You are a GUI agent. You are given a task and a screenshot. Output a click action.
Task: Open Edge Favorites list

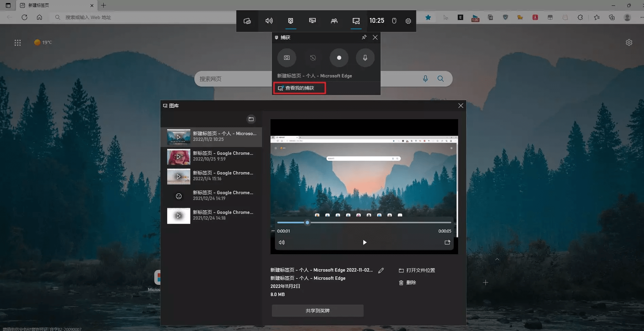click(x=597, y=17)
